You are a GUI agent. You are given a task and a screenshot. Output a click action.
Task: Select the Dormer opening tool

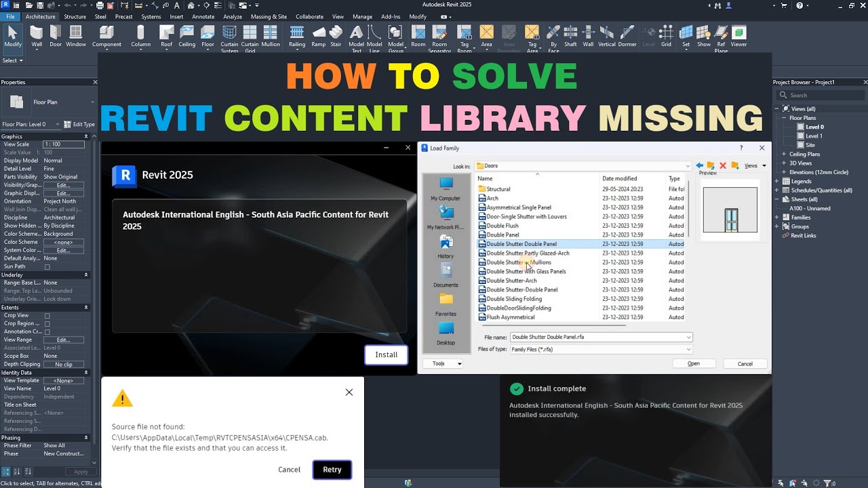[627, 37]
